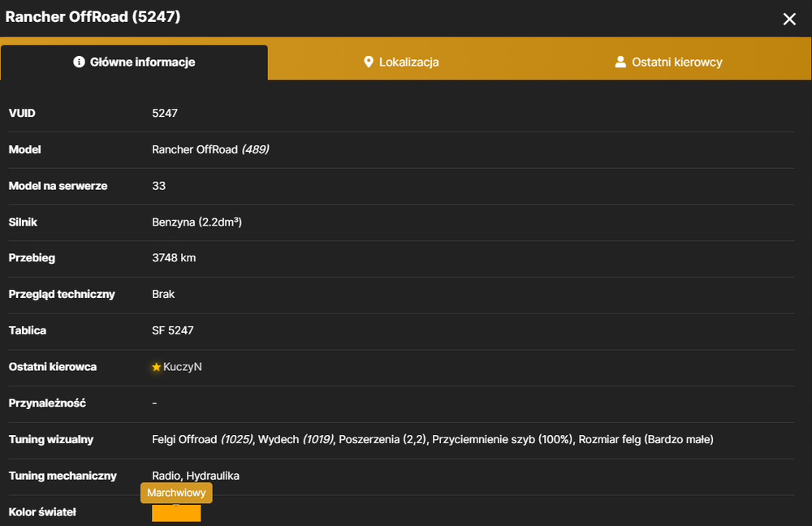Click the Tuning wizualny parts list
This screenshot has height=526, width=812.
(433, 439)
